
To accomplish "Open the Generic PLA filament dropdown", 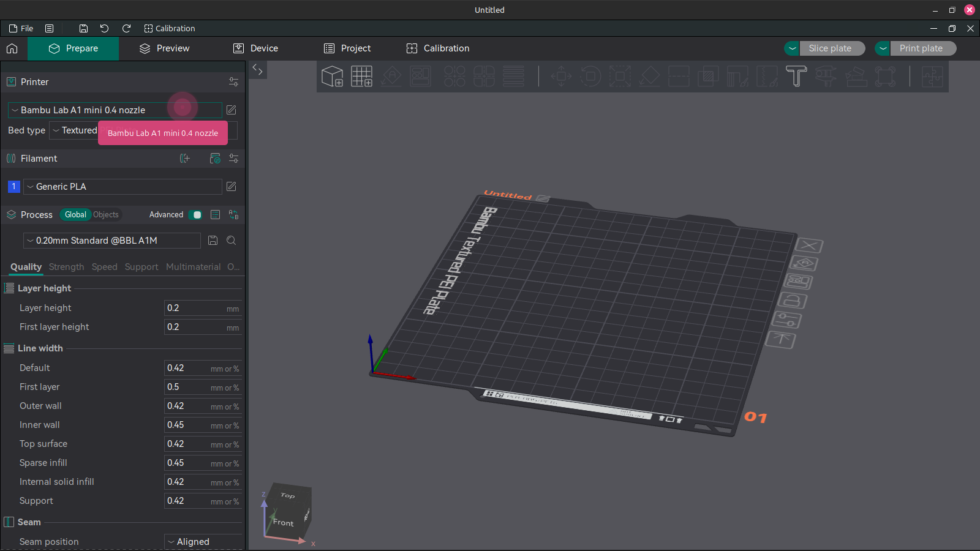I will 122,187.
